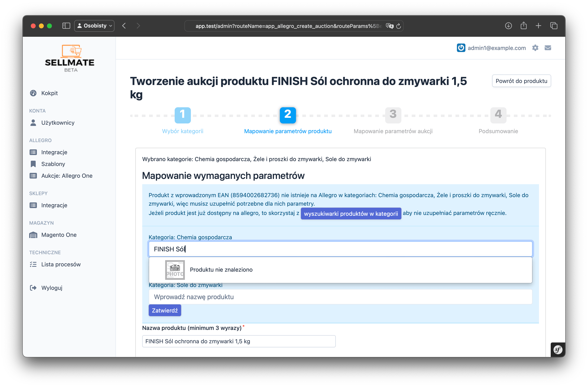
Task: Open Allegro Integracje in the sidebar
Action: click(54, 152)
